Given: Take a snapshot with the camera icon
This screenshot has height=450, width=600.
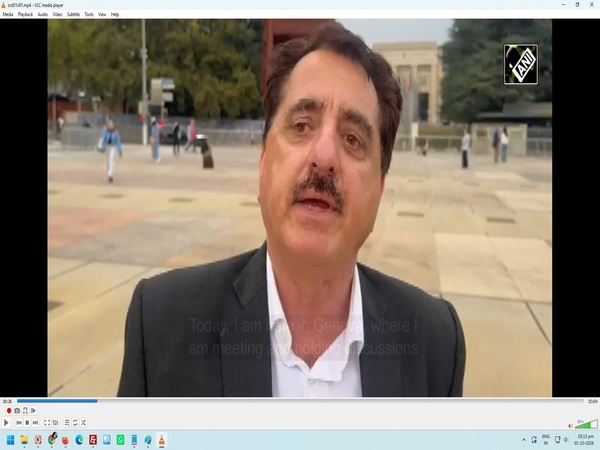Looking at the screenshot, I should (x=17, y=411).
